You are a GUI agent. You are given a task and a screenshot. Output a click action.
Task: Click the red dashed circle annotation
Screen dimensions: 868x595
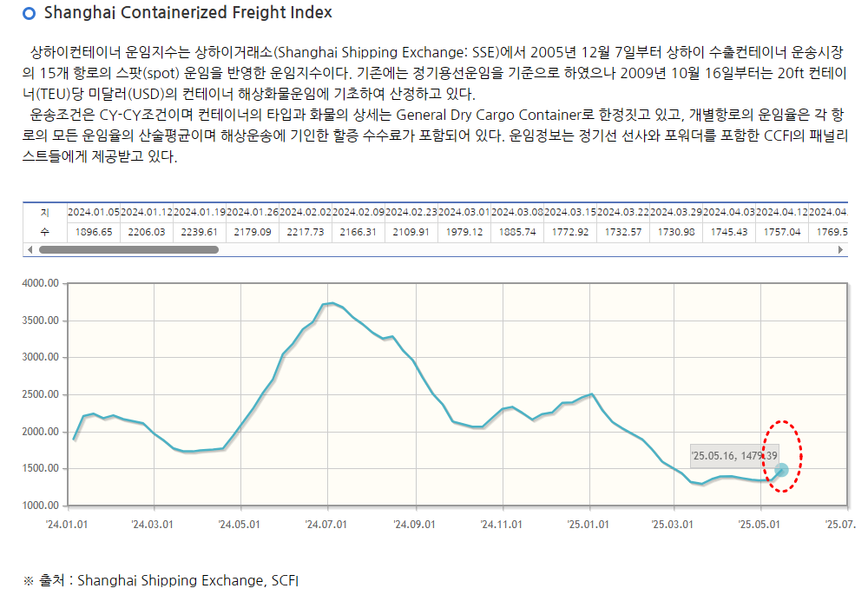(784, 458)
